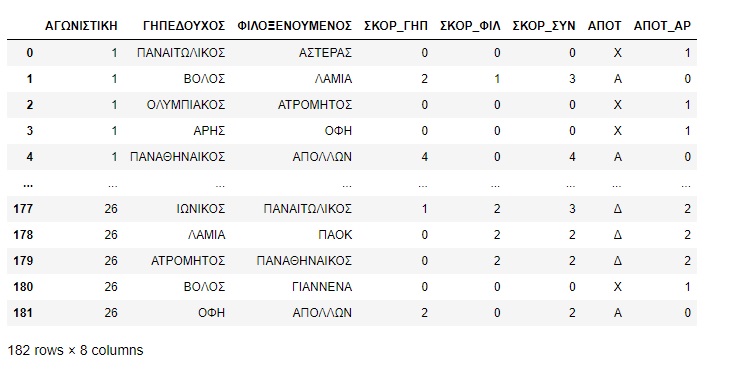
Task: Click the ΣΚΟΡ_ΦΙΛ column header
Action: [470, 26]
